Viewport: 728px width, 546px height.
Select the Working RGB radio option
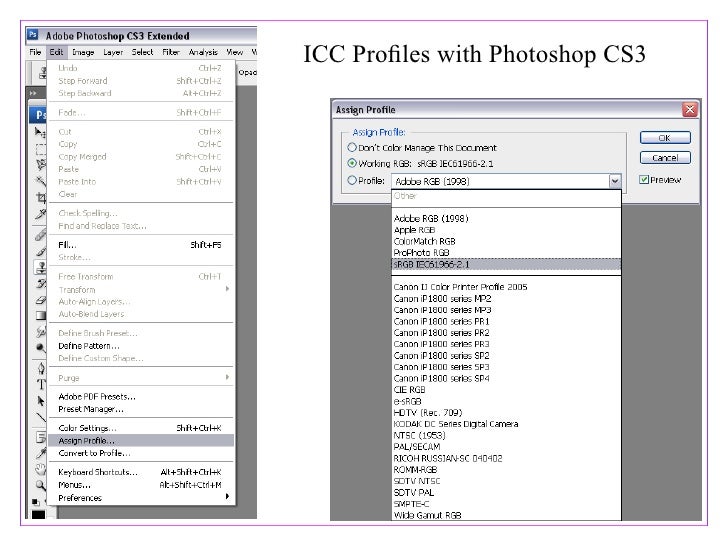[x=352, y=163]
